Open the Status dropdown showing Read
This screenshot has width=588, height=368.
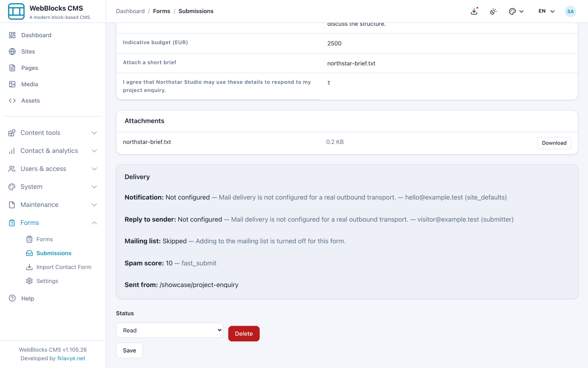pos(170,330)
